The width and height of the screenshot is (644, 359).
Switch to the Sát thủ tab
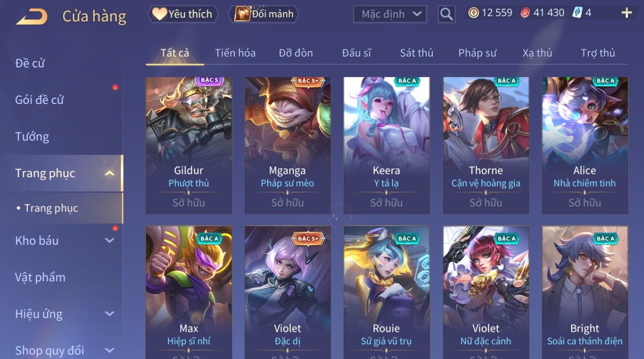click(417, 53)
